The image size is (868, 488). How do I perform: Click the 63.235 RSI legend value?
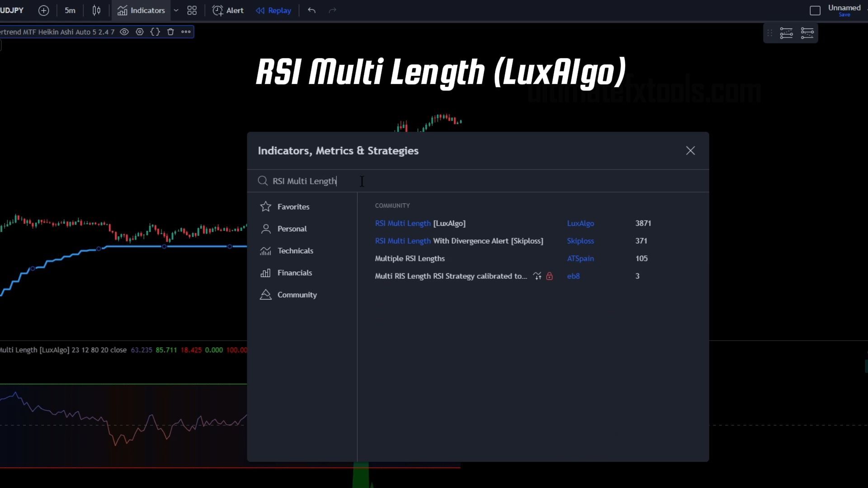point(142,350)
